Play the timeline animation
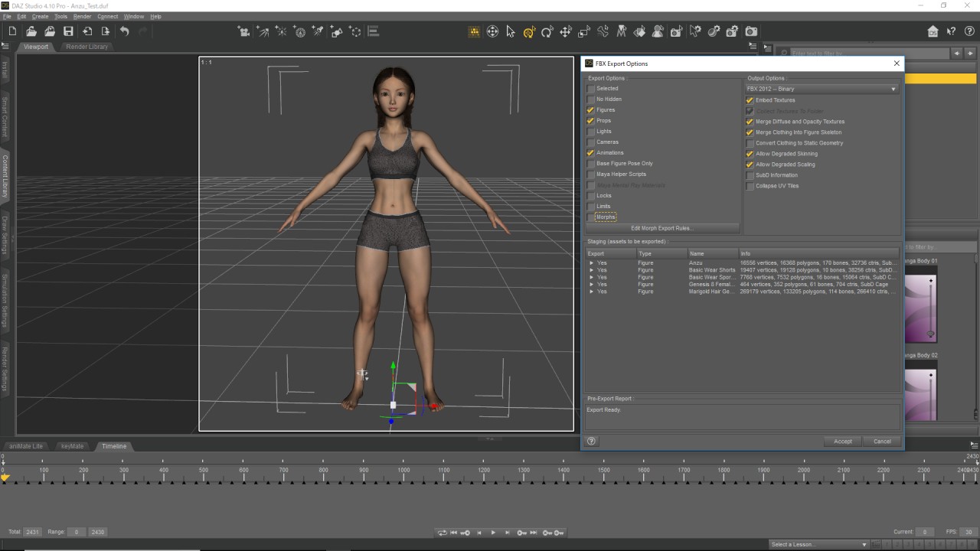The height and width of the screenshot is (551, 980). [x=493, y=533]
